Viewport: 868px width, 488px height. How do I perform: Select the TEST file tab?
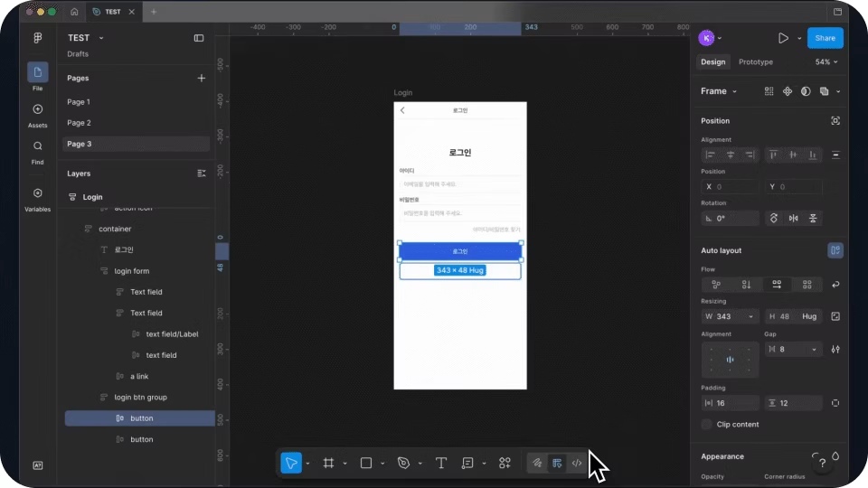tap(114, 12)
